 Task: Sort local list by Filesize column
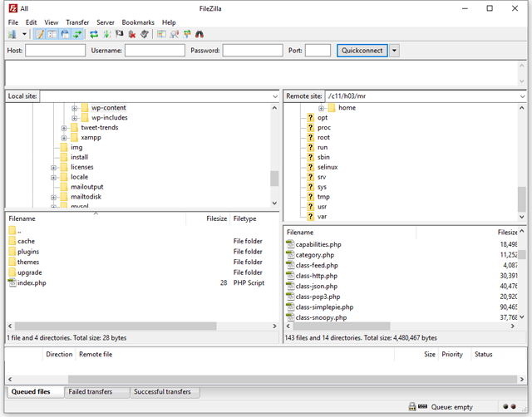point(208,218)
